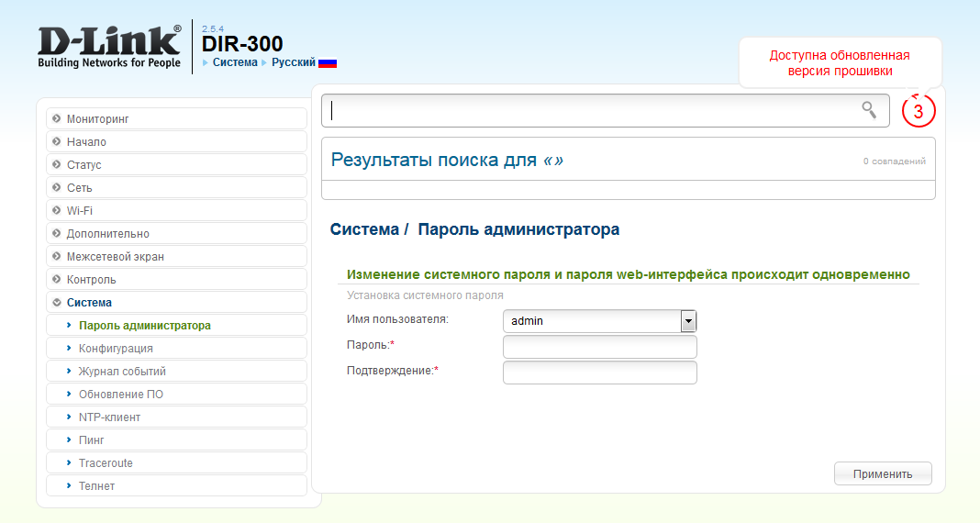Expand the Статус menu section
Image resolution: width=980 pixels, height=523 pixels.
tap(176, 165)
